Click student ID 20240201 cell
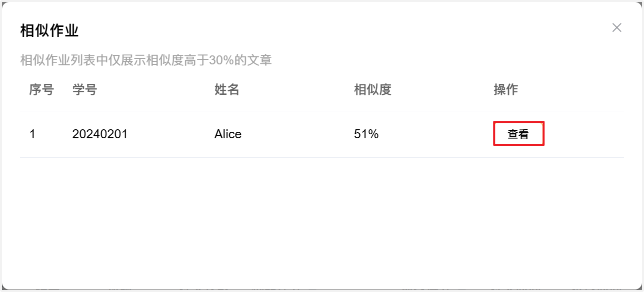The image size is (644, 292). pos(100,134)
